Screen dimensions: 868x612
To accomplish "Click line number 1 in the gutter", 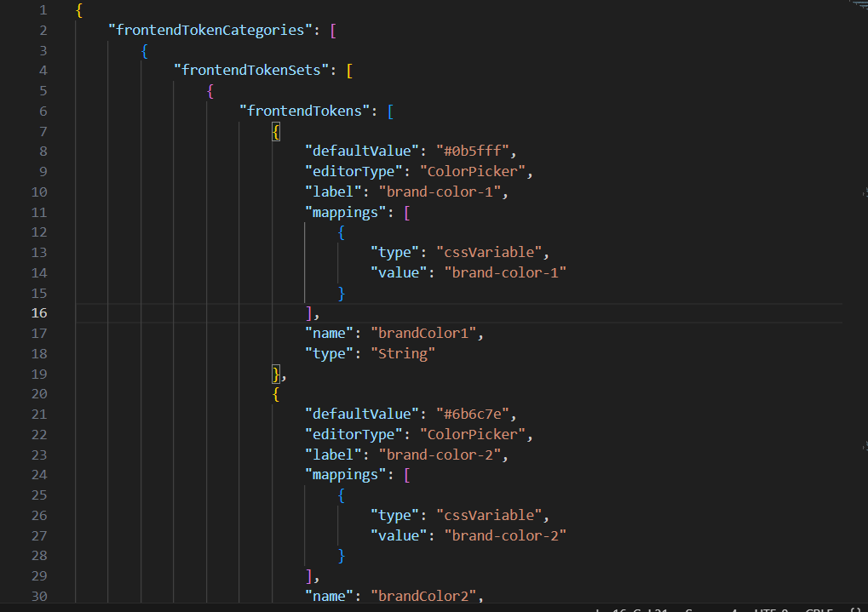I will coord(43,10).
